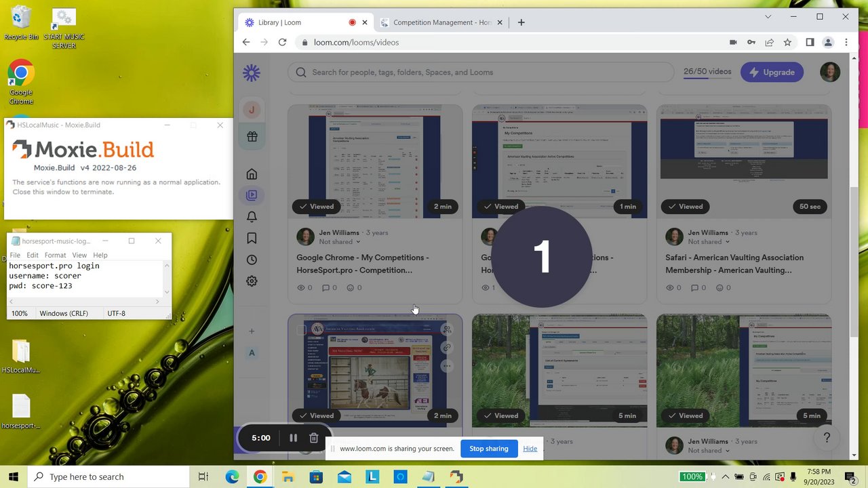
Task: Click the share page icon in address bar
Action: point(769,42)
